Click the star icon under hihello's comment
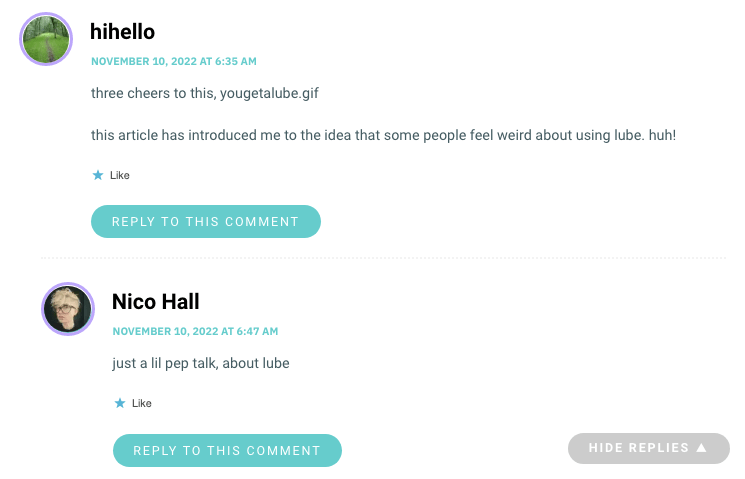745x479 pixels. pos(98,175)
